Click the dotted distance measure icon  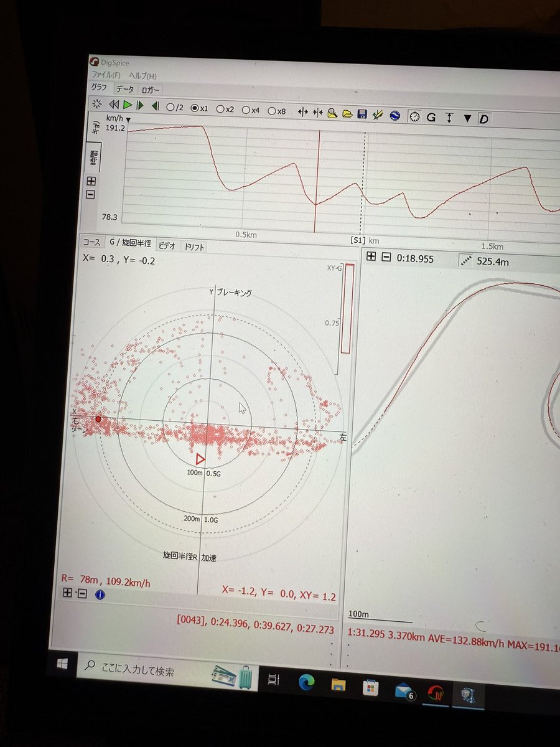pos(466,261)
